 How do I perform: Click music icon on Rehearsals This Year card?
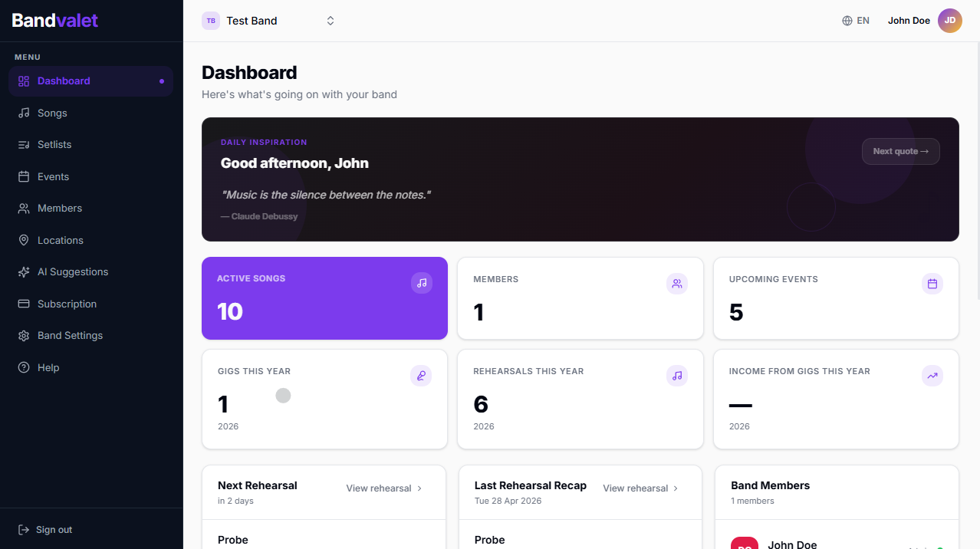677,376
